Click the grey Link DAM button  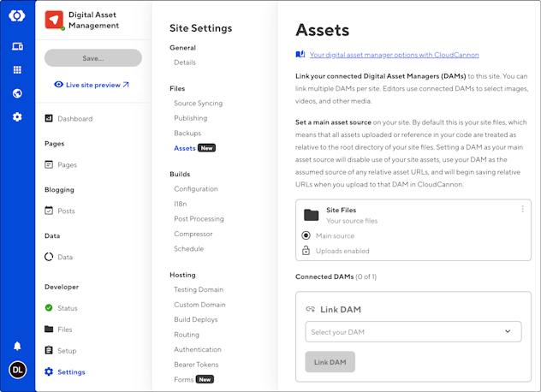coord(330,362)
